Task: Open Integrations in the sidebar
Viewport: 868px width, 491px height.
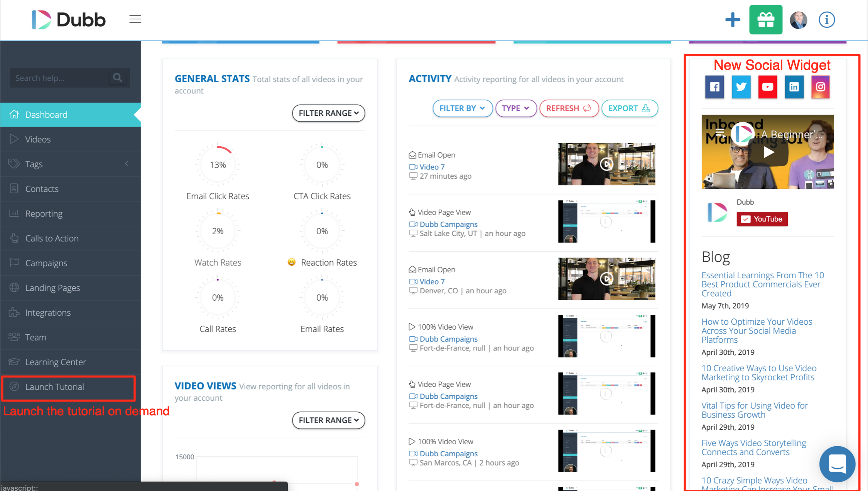Action: pyautogui.click(x=71, y=312)
